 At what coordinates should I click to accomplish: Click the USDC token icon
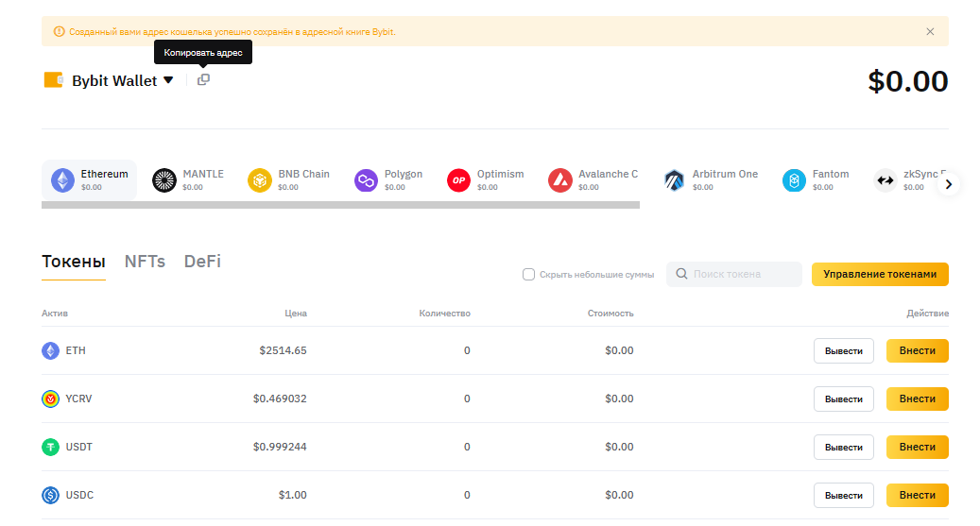pyautogui.click(x=51, y=495)
